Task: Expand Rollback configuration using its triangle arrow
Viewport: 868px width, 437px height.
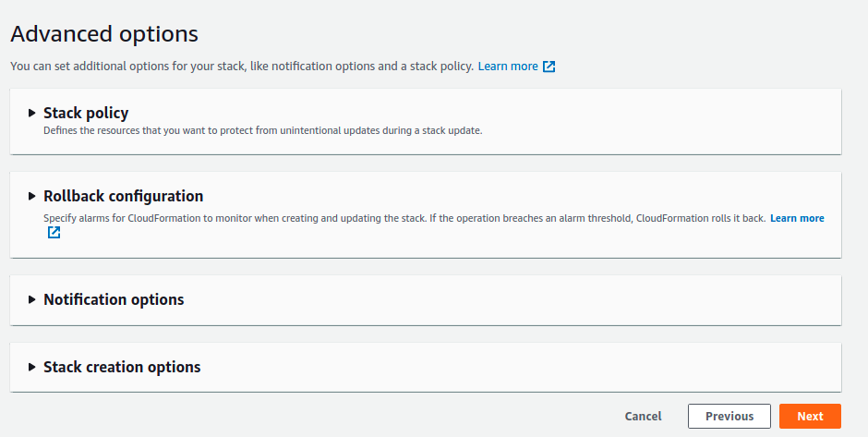Action: (32, 196)
